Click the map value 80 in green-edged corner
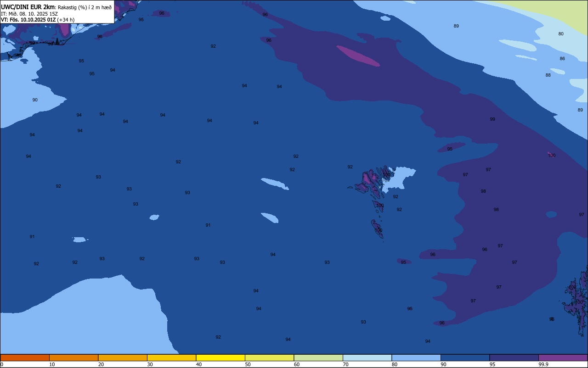588x368 pixels. 561,34
